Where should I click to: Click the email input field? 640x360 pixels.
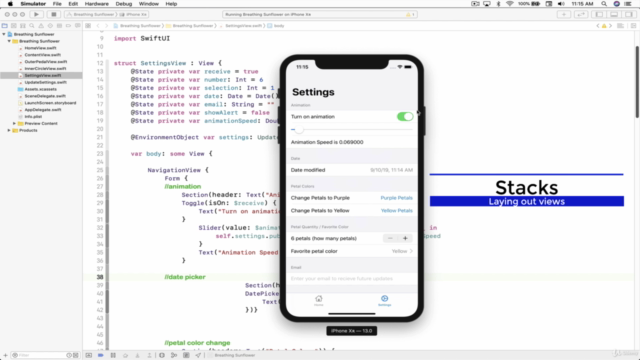[352, 278]
